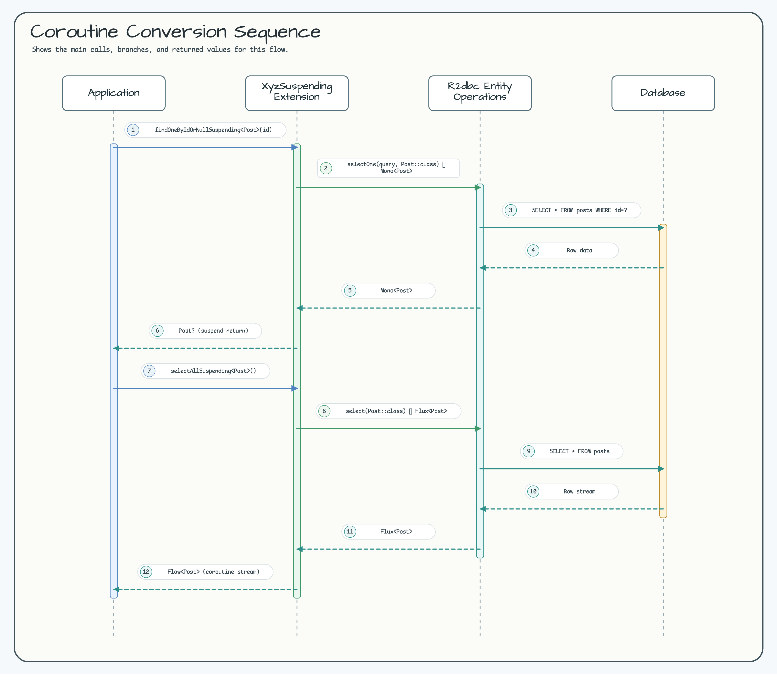
Task: Click the blue Application activation bar
Action: [x=114, y=371]
